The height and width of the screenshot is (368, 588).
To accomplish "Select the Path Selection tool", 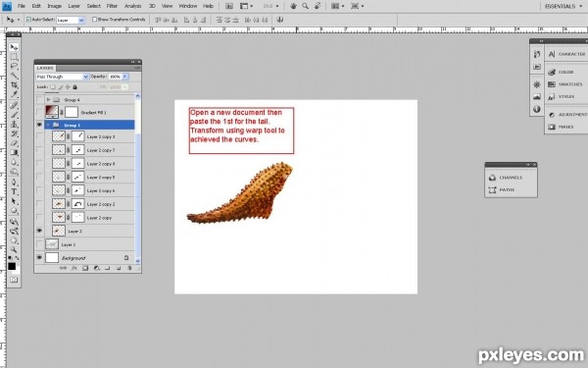I will pyautogui.click(x=14, y=201).
